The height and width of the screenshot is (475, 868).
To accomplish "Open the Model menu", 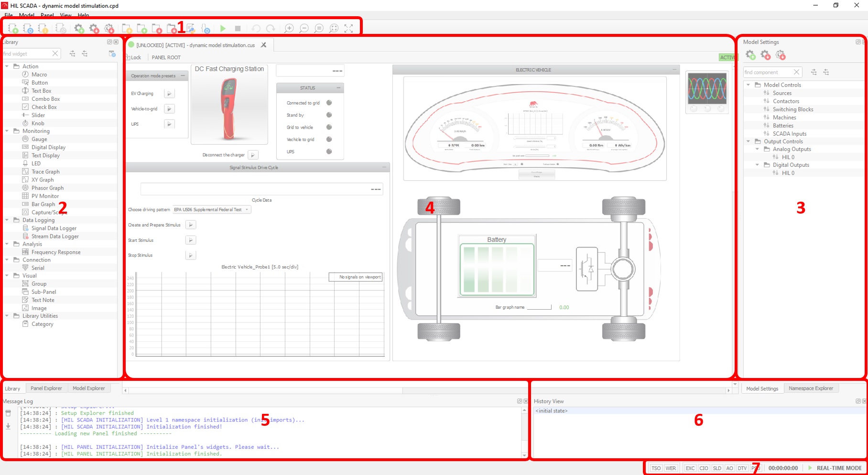I will click(26, 15).
